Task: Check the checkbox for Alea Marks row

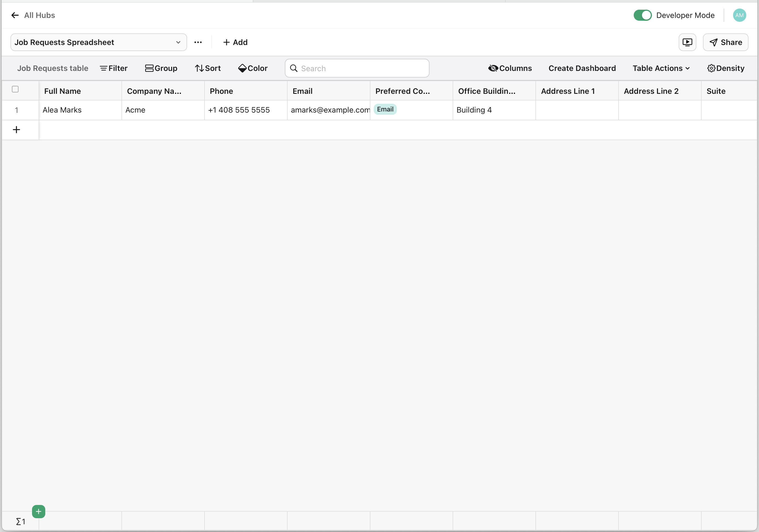Action: tap(15, 110)
